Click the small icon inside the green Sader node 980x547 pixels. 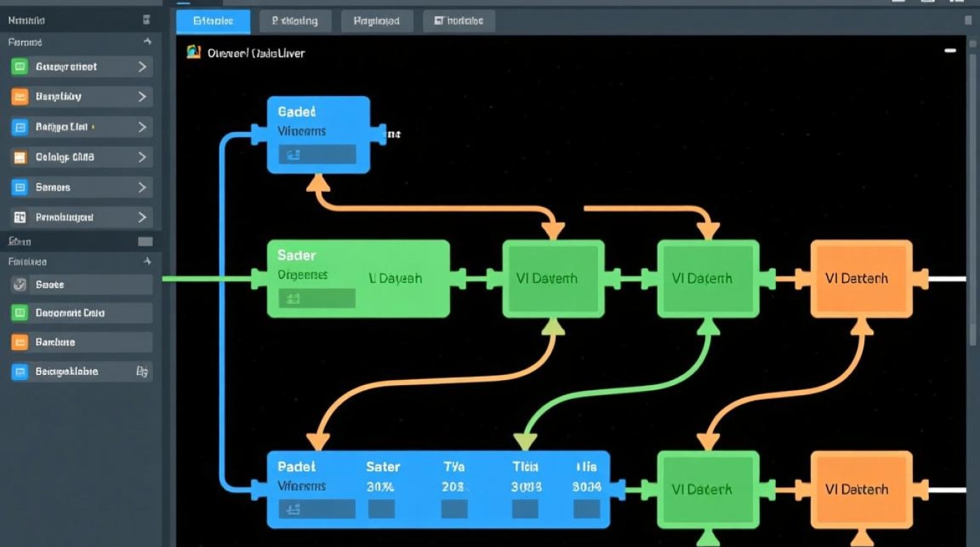(x=294, y=298)
